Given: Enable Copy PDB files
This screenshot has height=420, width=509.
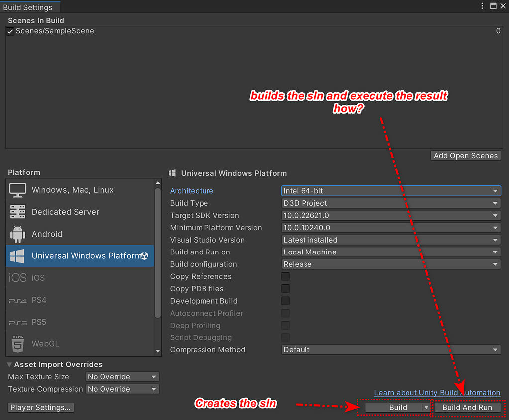Looking at the screenshot, I should pos(285,288).
